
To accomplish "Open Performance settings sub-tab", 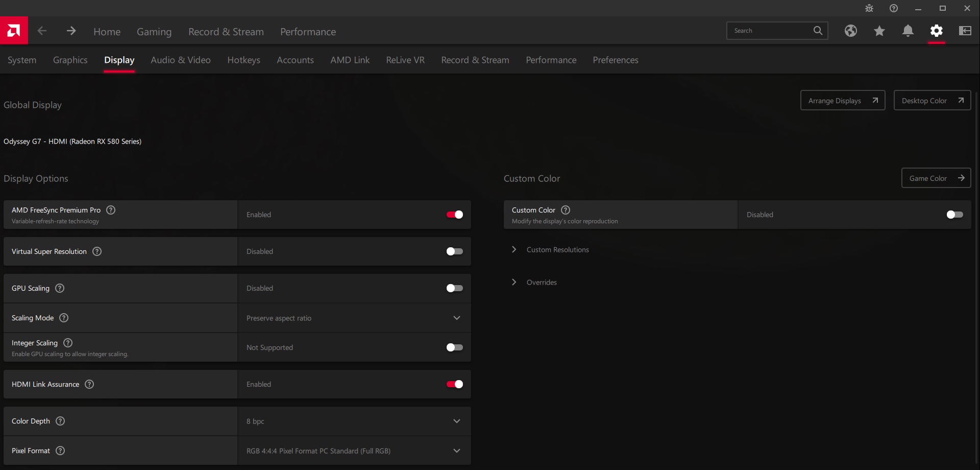I will 551,60.
